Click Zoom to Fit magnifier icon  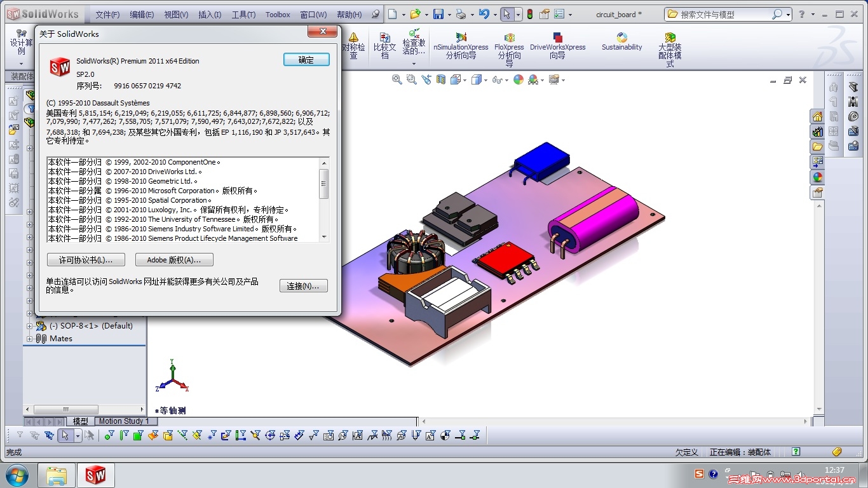(397, 79)
